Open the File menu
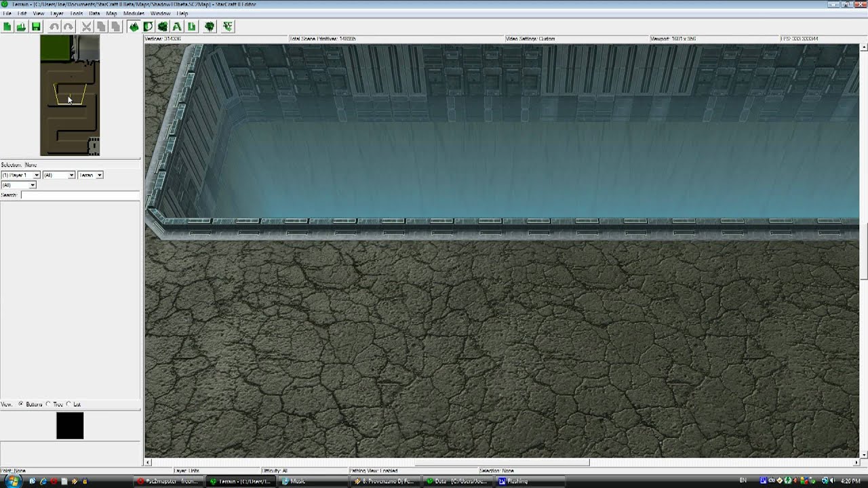 7,13
